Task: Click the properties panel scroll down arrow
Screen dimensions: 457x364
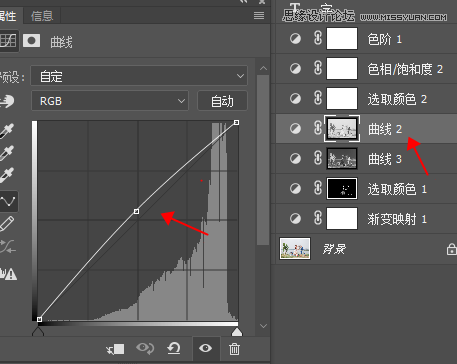Action: pos(263,326)
